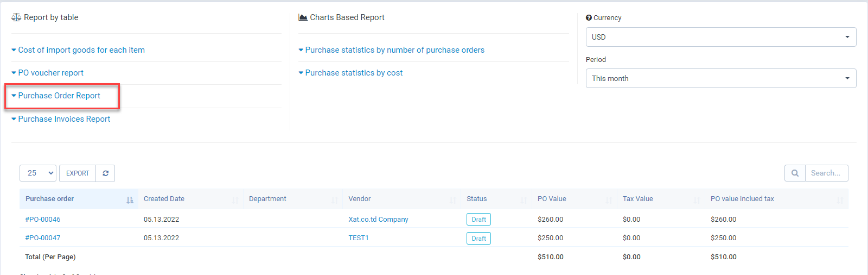This screenshot has height=275, width=868.
Task: Open the USD currency dropdown
Action: 720,37
